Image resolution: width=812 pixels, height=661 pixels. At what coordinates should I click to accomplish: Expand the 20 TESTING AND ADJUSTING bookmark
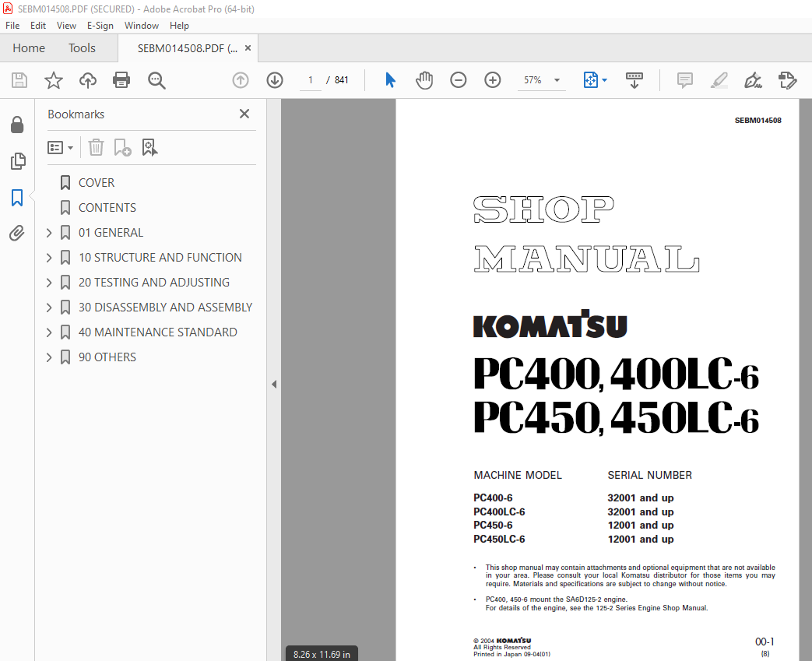click(49, 283)
